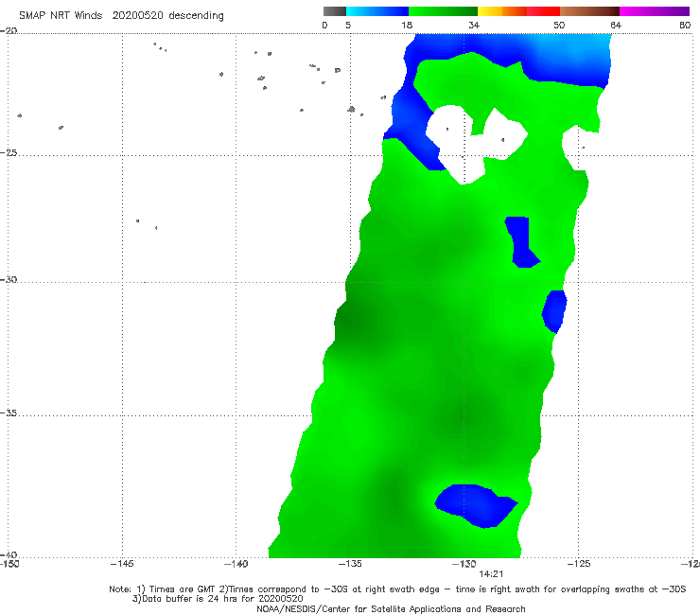
Task: Click the NOAA/NESDIS credit line
Action: (x=391, y=609)
